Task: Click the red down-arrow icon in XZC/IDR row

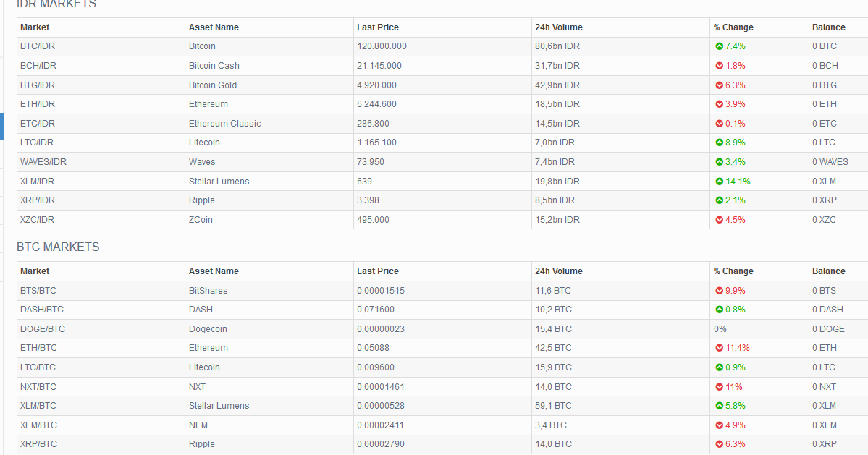Action: [719, 219]
